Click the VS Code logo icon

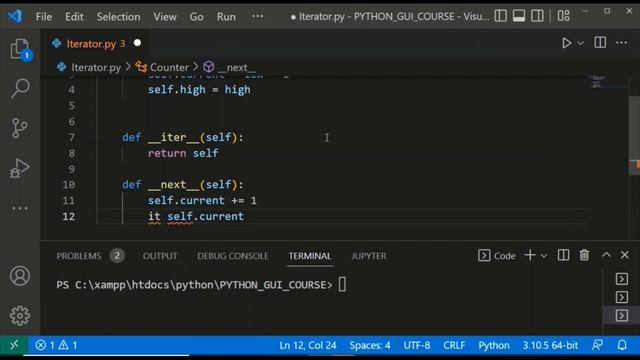(15, 16)
